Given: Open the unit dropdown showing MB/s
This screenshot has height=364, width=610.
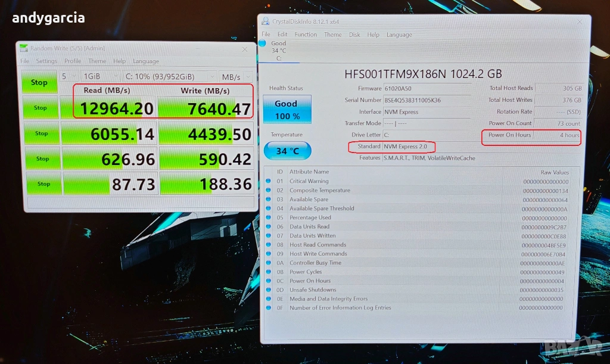Looking at the screenshot, I should 235,77.
